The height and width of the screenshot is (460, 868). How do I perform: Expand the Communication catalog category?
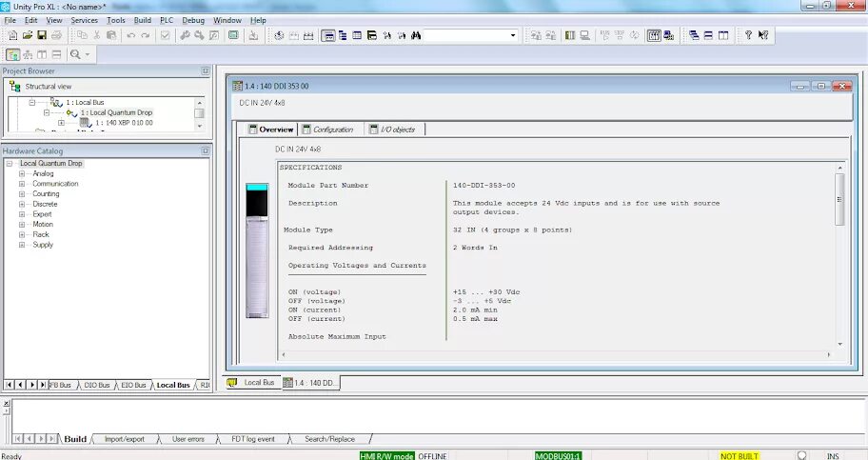pyautogui.click(x=22, y=184)
